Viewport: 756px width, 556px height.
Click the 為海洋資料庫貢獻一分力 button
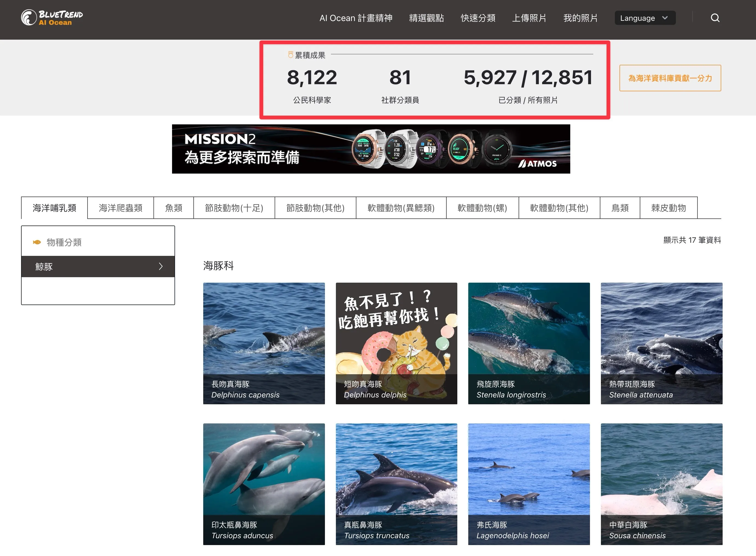tap(670, 78)
